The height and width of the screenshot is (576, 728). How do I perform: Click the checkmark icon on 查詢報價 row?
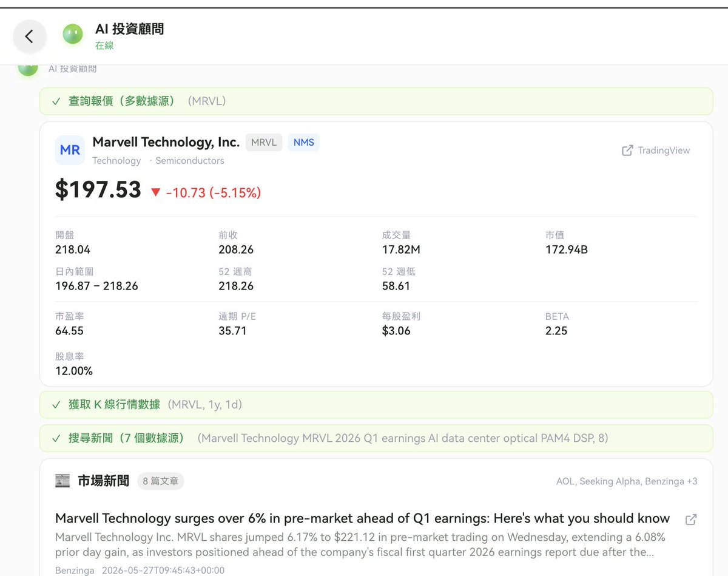point(56,101)
